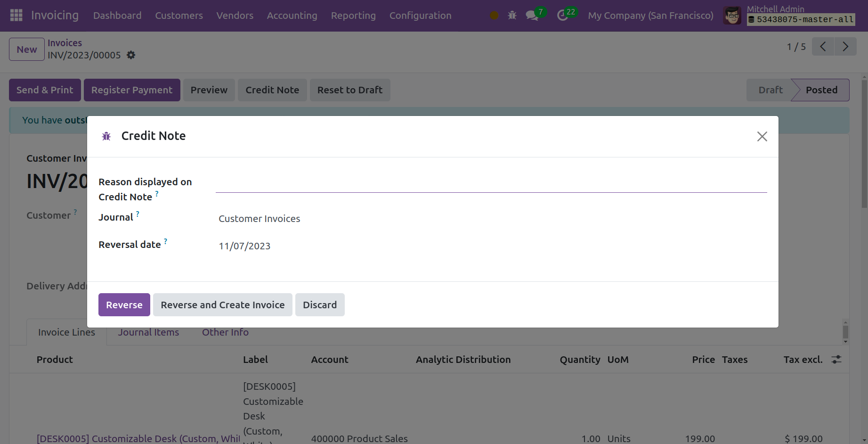Click help tooltip next to Reversal date
The height and width of the screenshot is (444, 868).
[165, 241]
